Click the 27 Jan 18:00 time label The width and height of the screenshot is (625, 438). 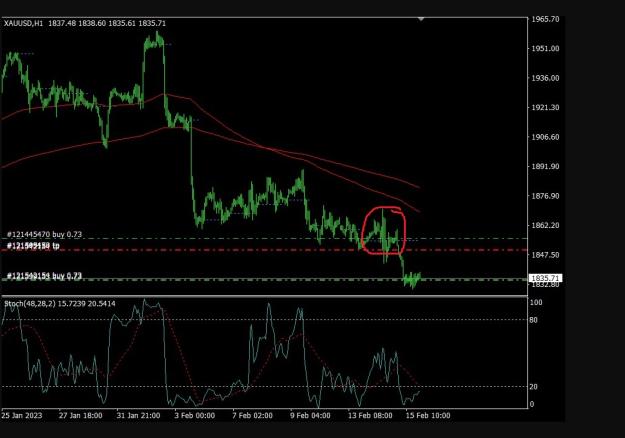[x=81, y=415]
